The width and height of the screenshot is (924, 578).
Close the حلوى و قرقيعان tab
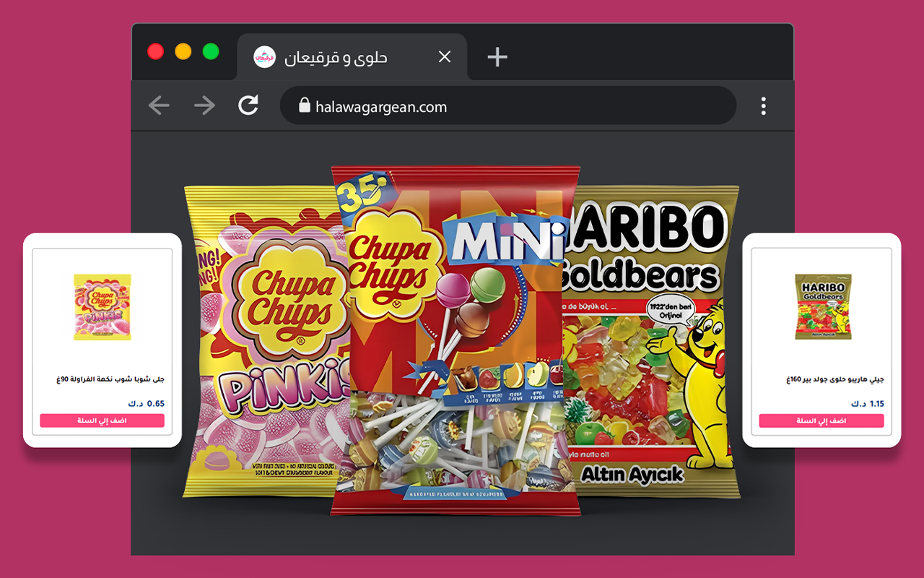coord(445,56)
